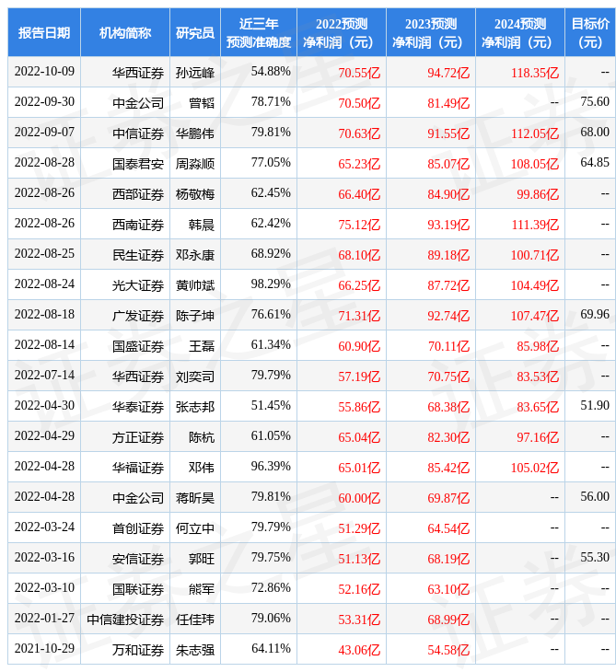
Task: Click the 75.12亿 forecast value
Action: tap(359, 225)
